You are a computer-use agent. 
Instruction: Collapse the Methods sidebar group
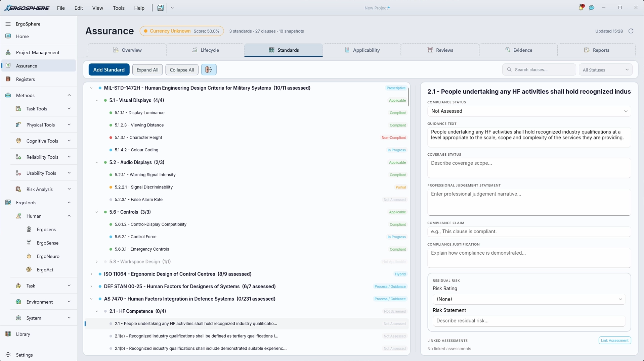click(69, 95)
